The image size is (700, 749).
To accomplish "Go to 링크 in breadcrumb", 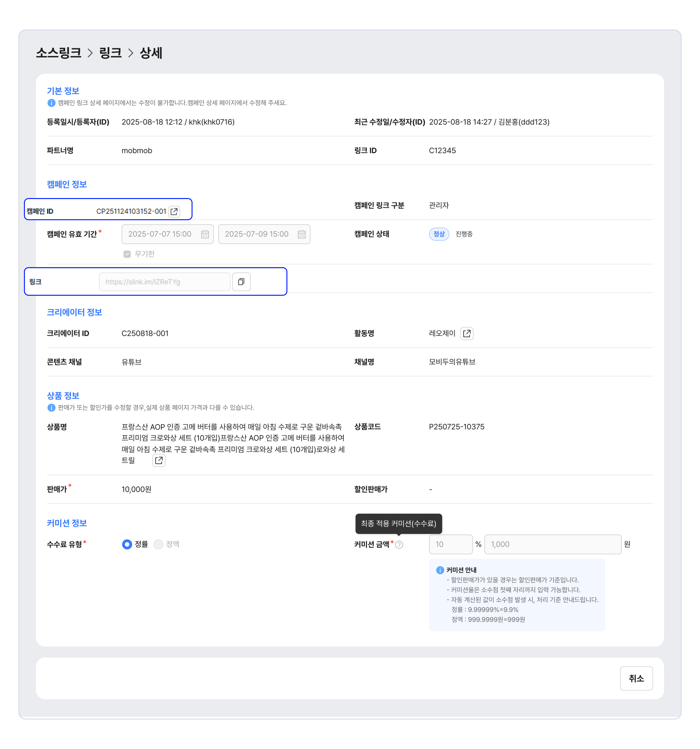I will 110,53.
